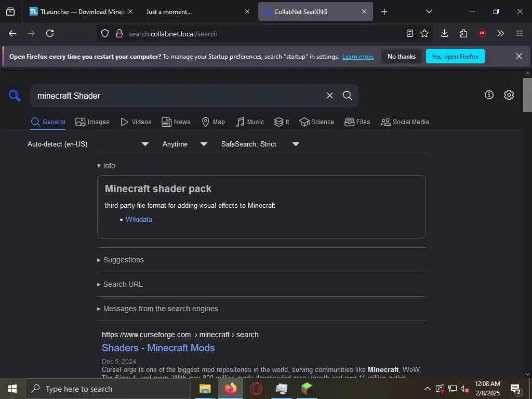
Task: Bookmark this page with the star icon
Action: [424, 33]
